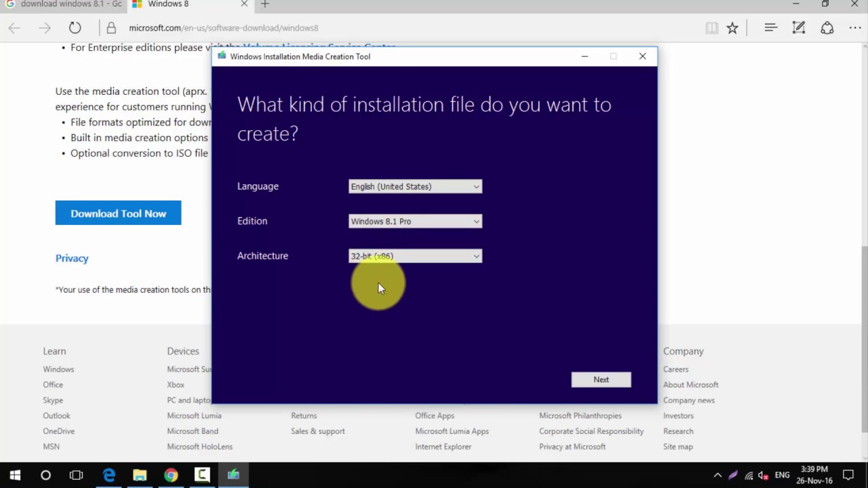Image resolution: width=868 pixels, height=488 pixels.
Task: Click the ENG language indicator
Action: tap(782, 475)
